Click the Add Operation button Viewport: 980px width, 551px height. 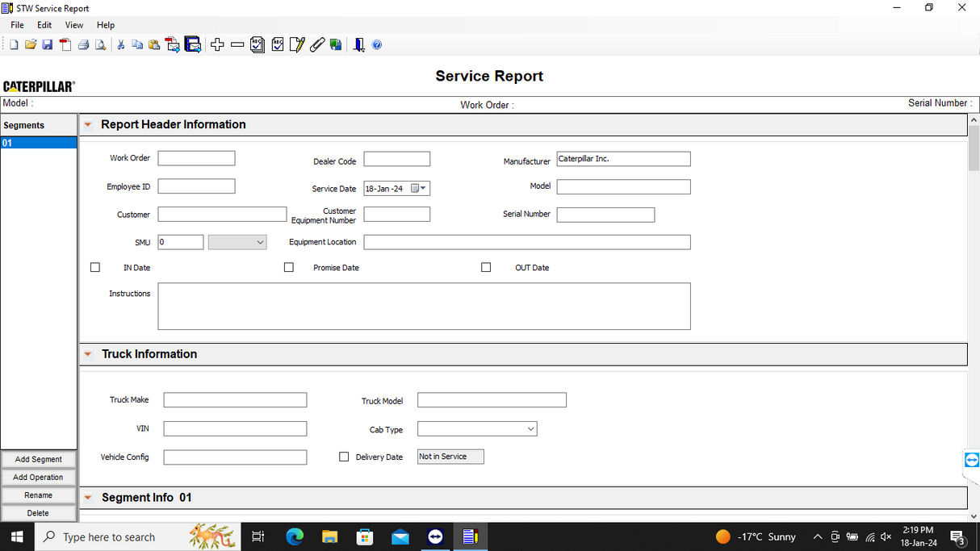[39, 477]
